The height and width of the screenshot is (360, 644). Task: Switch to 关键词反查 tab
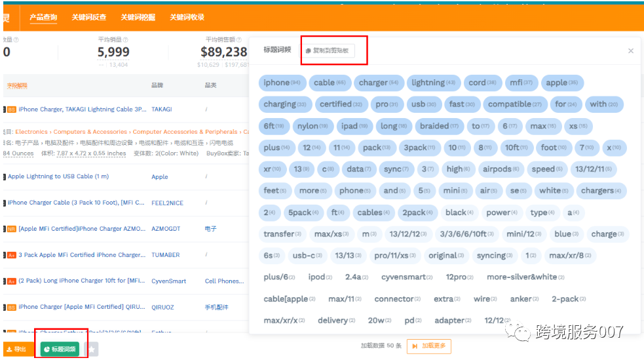click(x=88, y=17)
